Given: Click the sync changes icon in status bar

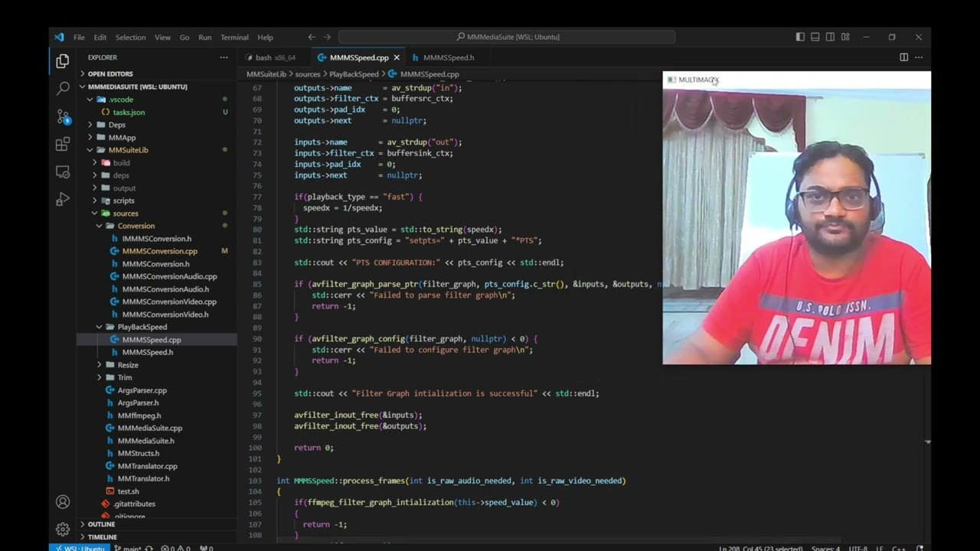Looking at the screenshot, I should point(149,548).
